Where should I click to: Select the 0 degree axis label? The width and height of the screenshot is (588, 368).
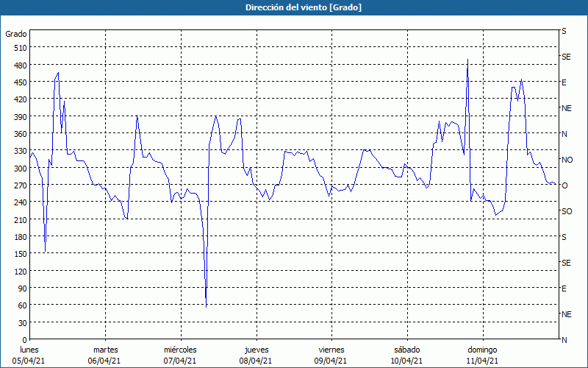[25, 340]
